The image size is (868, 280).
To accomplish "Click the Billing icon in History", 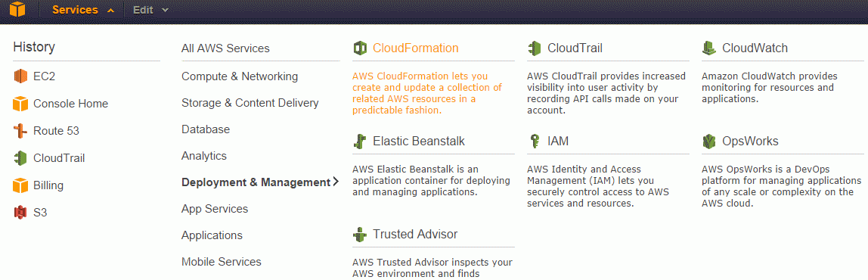I will [x=20, y=185].
